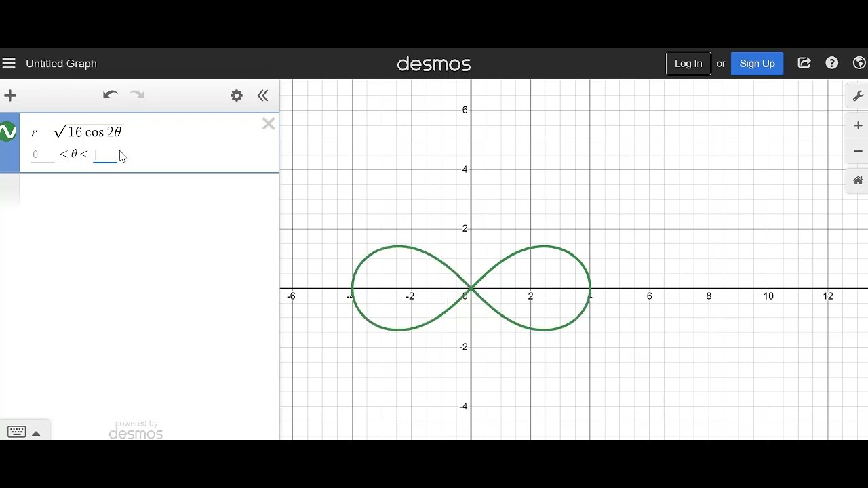Open the hamburger menu beside Untitled Graph
868x488 pixels.
pos(9,64)
